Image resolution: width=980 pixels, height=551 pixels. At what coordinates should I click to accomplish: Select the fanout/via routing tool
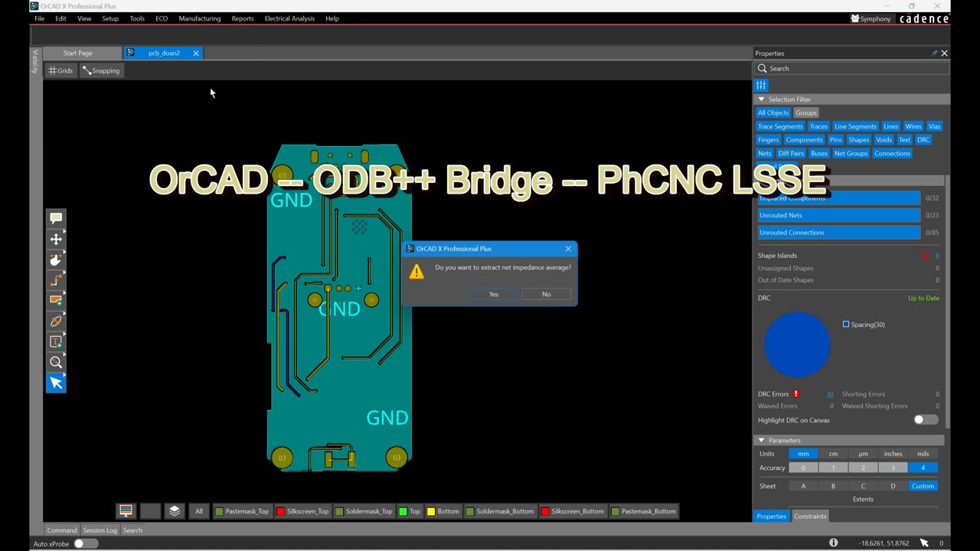click(56, 321)
